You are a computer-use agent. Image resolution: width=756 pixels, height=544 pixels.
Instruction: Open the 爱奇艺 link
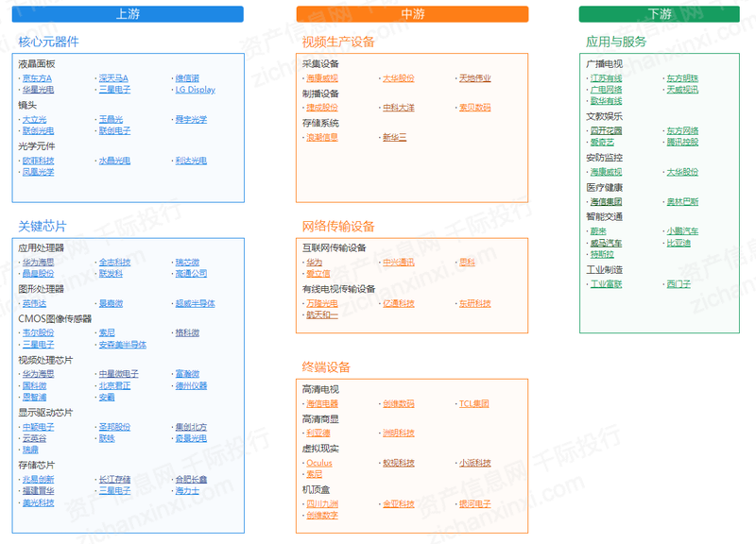click(602, 143)
